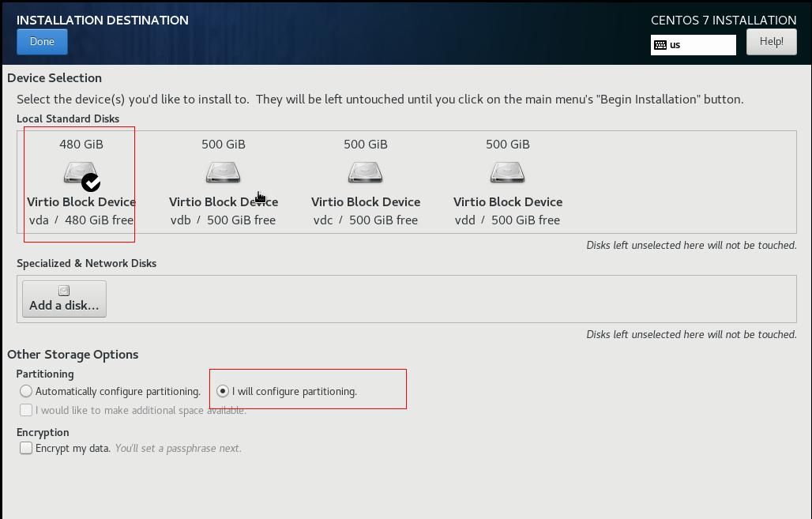This screenshot has height=519, width=812.
Task: Select the vda 480 GiB disk icon
Action: coord(79,172)
